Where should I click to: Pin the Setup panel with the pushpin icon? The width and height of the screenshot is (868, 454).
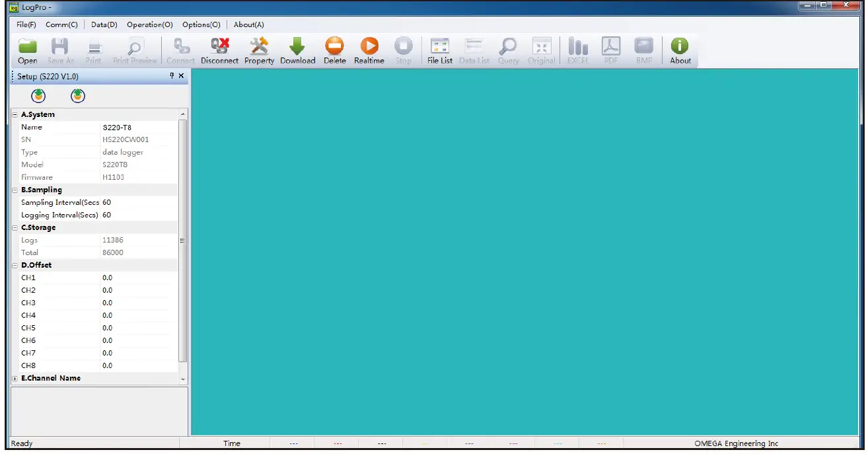[x=172, y=76]
